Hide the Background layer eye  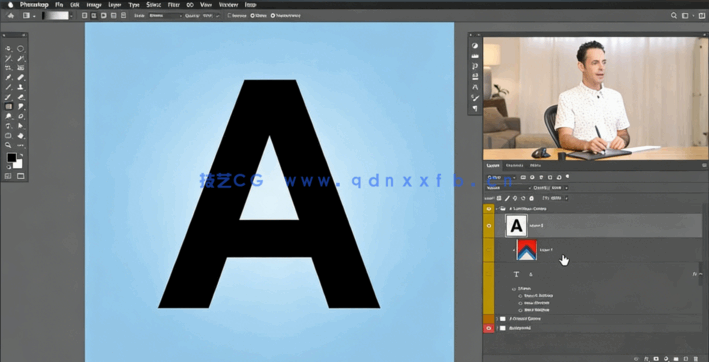tap(488, 328)
